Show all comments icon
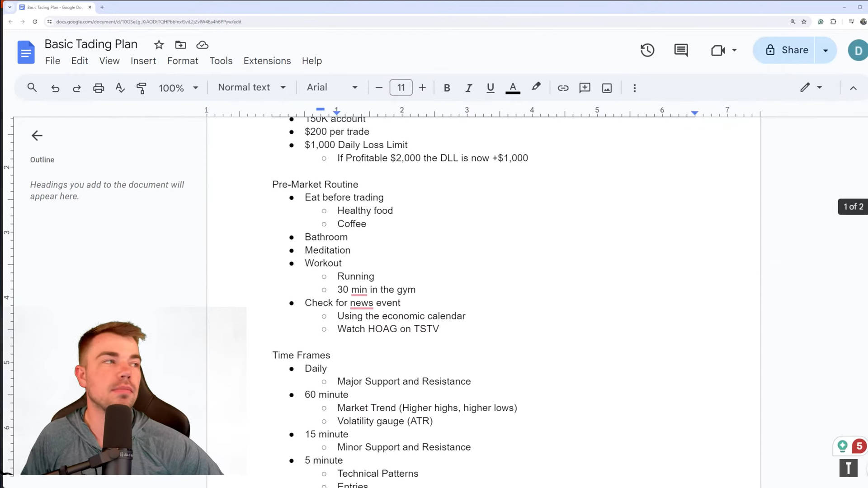 (681, 50)
